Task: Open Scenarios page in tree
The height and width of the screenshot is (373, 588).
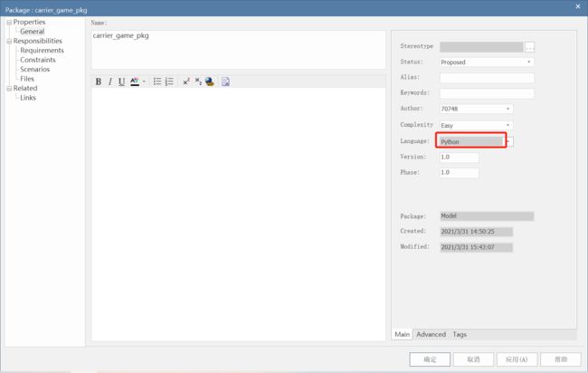Action: (x=35, y=69)
